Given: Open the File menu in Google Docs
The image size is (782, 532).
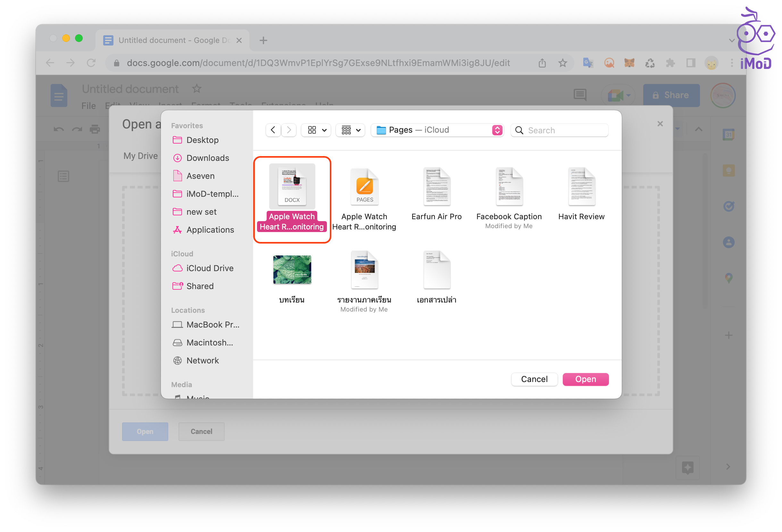Looking at the screenshot, I should pos(88,106).
